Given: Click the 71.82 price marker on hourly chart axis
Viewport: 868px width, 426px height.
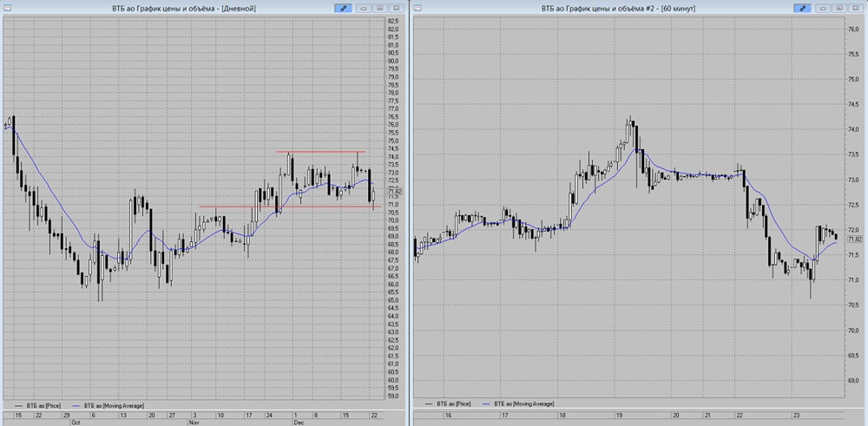Looking at the screenshot, I should [x=854, y=239].
